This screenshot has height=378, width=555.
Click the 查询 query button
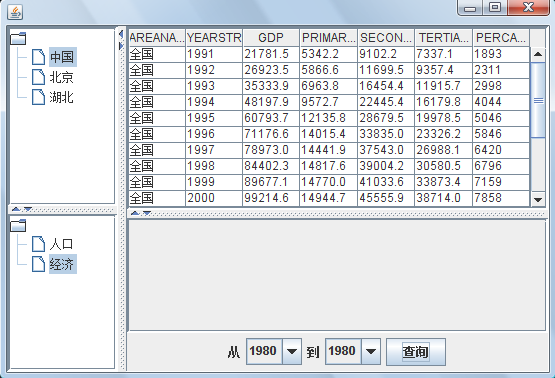pos(416,351)
